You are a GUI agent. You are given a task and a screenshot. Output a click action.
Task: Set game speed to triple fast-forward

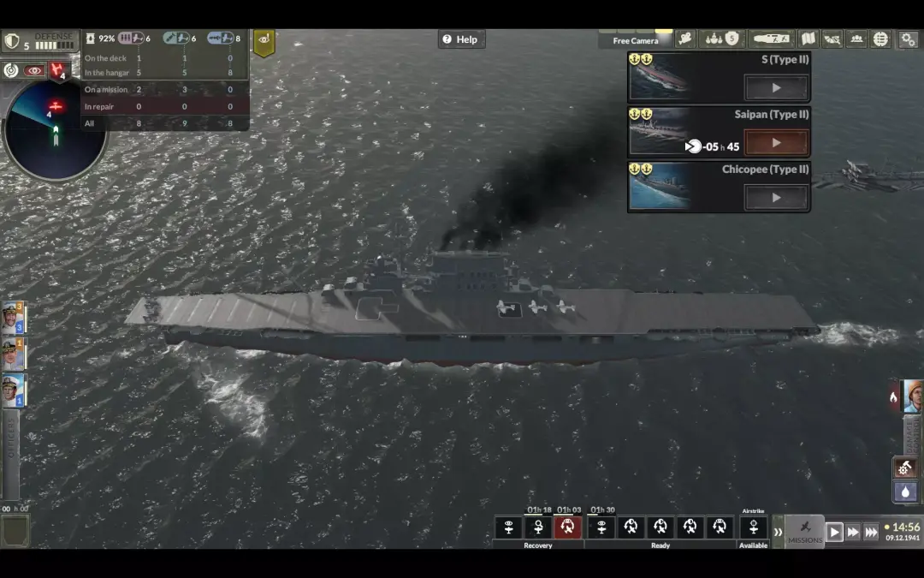pos(871,533)
